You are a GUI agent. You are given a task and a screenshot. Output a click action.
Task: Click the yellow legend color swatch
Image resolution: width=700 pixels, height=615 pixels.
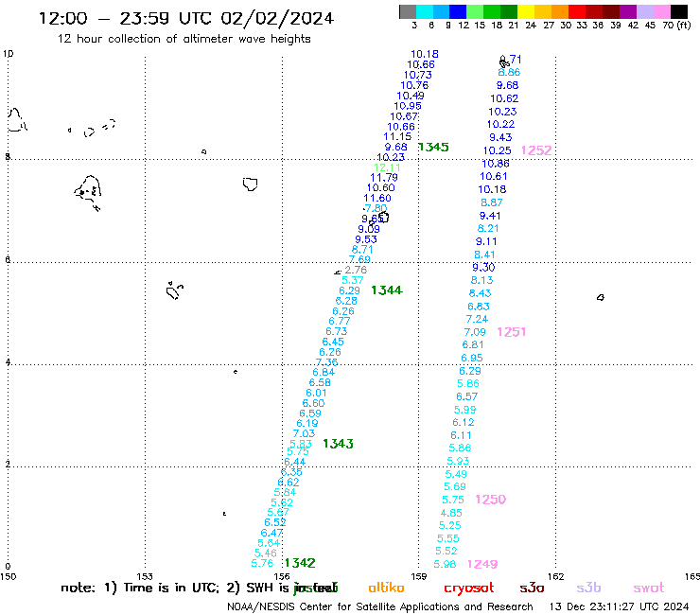tap(526, 11)
